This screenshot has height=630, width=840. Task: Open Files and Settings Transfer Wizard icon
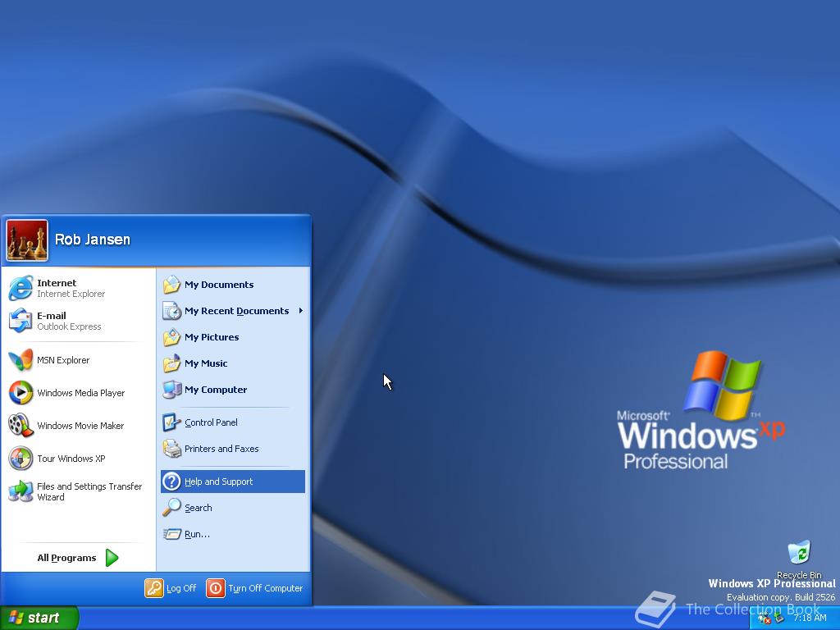[x=21, y=491]
